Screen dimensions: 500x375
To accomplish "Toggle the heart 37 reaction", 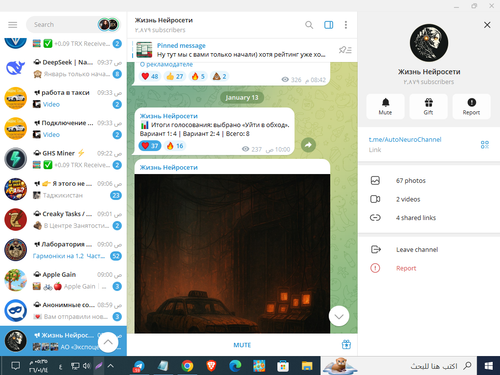I will (x=150, y=146).
